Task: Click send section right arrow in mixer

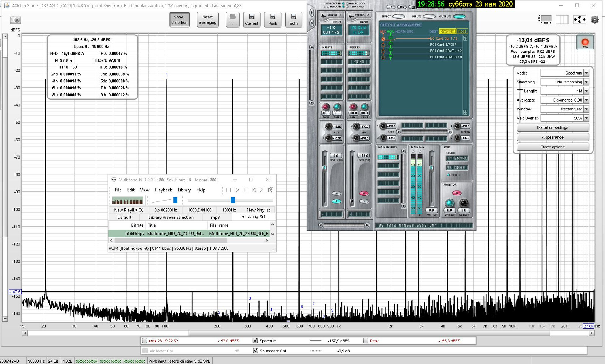Action: (x=449, y=132)
